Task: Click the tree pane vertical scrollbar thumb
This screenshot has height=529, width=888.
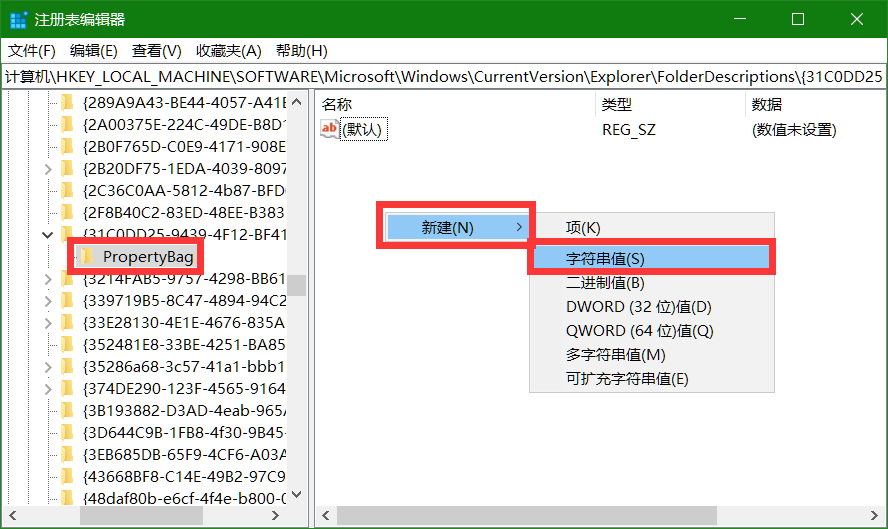Action: (297, 286)
